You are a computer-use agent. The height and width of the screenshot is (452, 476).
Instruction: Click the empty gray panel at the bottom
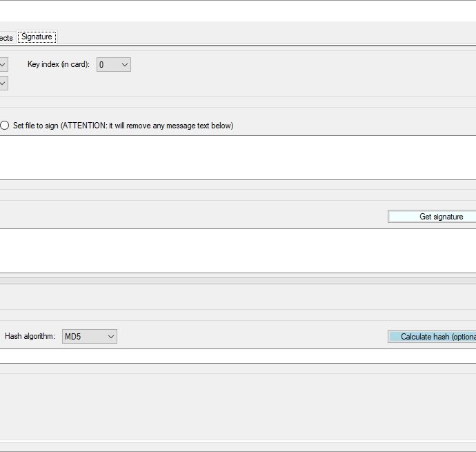[238, 406]
